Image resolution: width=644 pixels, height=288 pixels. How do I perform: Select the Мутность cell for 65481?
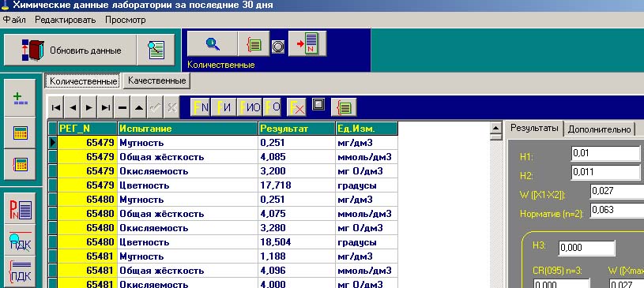coord(188,256)
